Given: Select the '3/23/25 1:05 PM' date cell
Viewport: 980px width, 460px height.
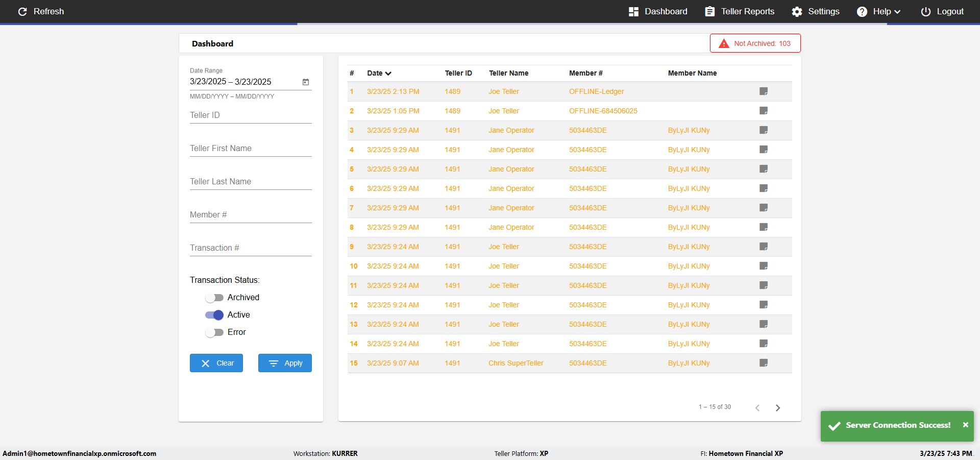Looking at the screenshot, I should click(393, 111).
